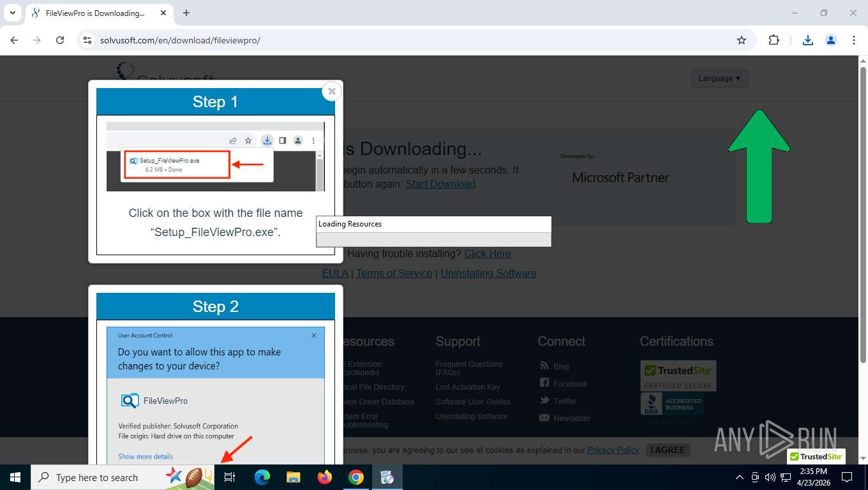Viewport: 868px width, 490px height.
Task: Open the Chrome three-dot menu
Action: (x=854, y=40)
